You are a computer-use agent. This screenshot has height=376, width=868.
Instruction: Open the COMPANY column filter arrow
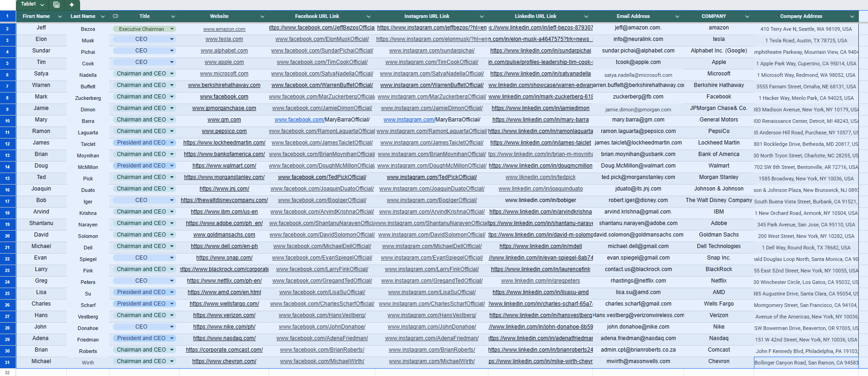pos(747,17)
